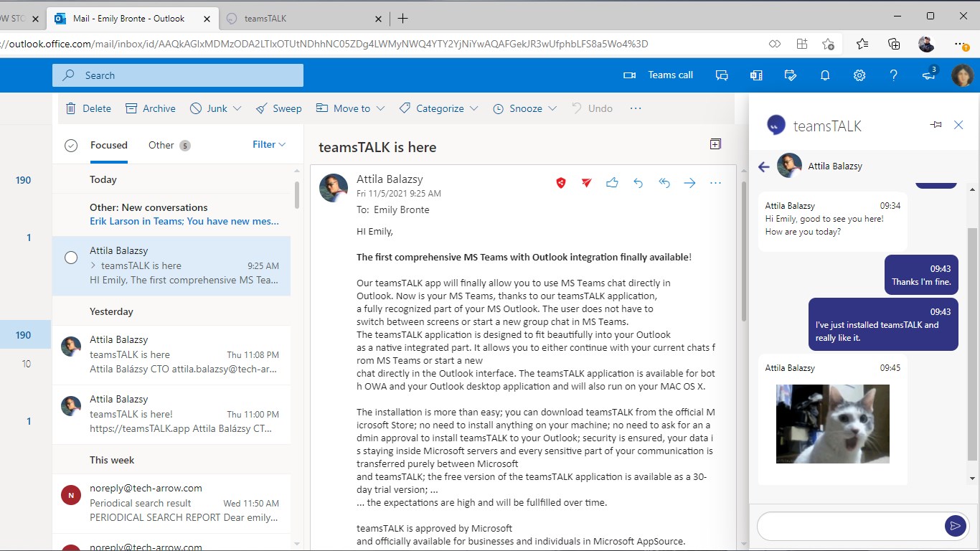Click the Move to button
The image size is (980, 551).
pyautogui.click(x=344, y=108)
